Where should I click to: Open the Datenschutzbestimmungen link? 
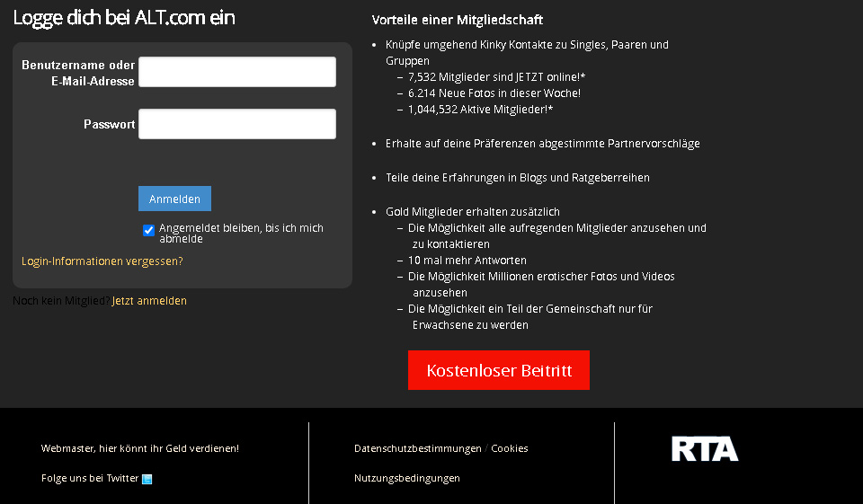pyautogui.click(x=418, y=448)
